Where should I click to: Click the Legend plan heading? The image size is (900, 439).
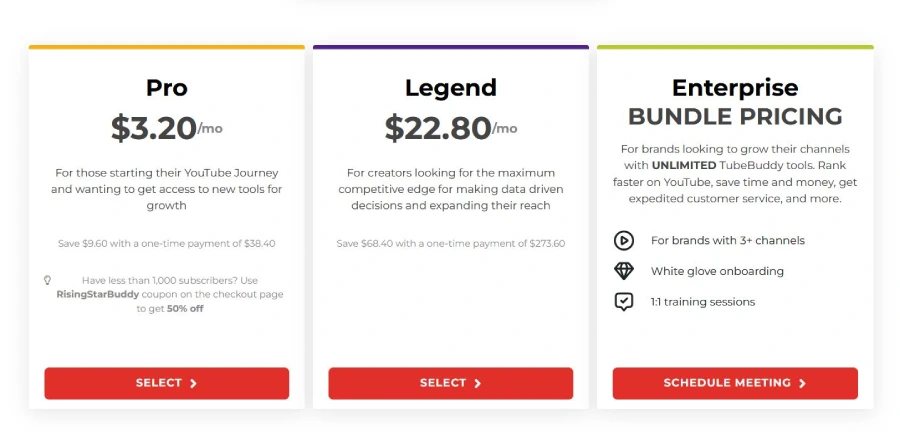pyautogui.click(x=451, y=88)
